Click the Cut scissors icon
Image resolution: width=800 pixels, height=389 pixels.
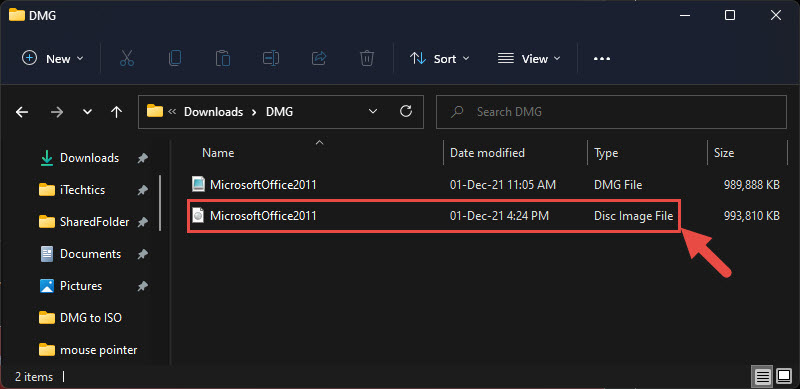point(127,59)
